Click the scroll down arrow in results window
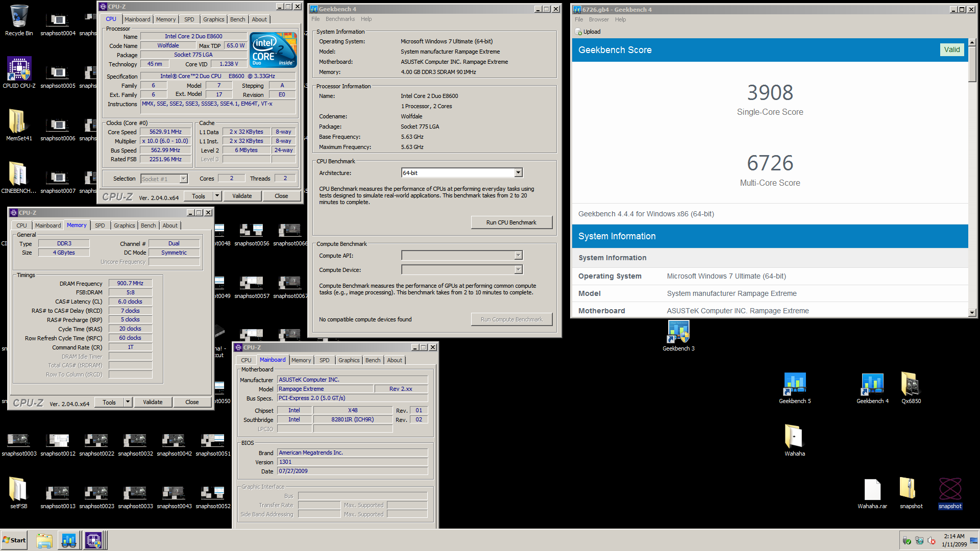The width and height of the screenshot is (980, 551). pyautogui.click(x=972, y=312)
